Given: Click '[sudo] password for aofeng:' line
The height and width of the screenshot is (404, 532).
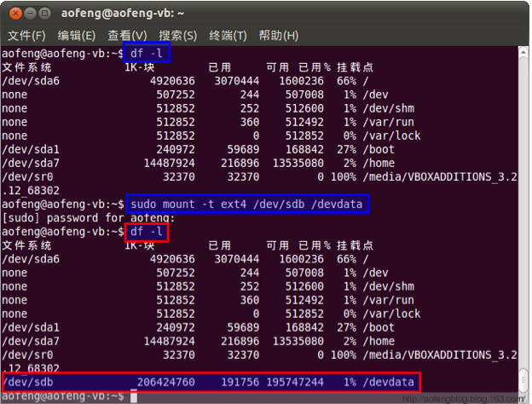Looking at the screenshot, I should [88, 218].
